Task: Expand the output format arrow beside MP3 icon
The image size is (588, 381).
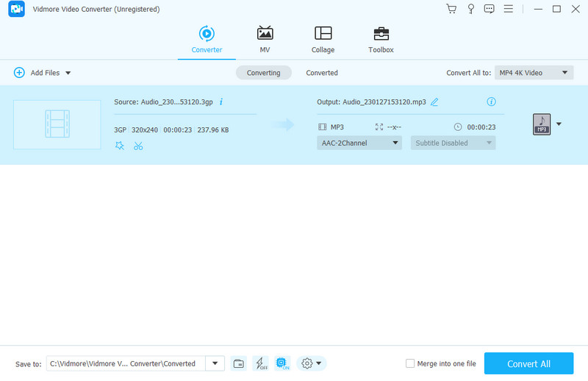Action: pos(559,124)
